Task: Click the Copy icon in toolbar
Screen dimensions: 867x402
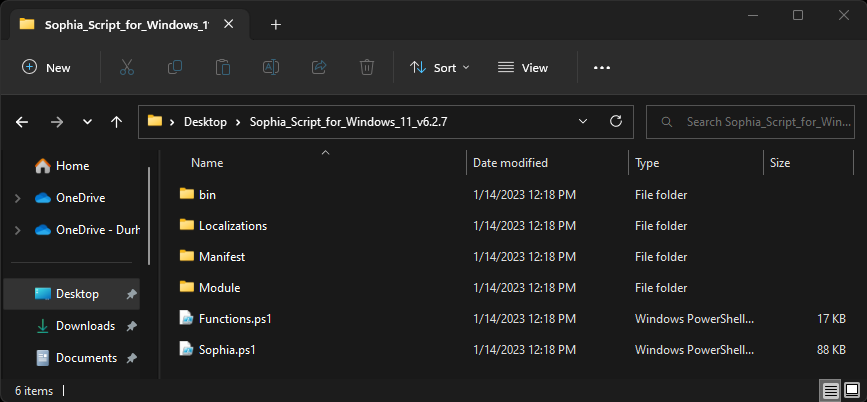Action: (x=175, y=67)
